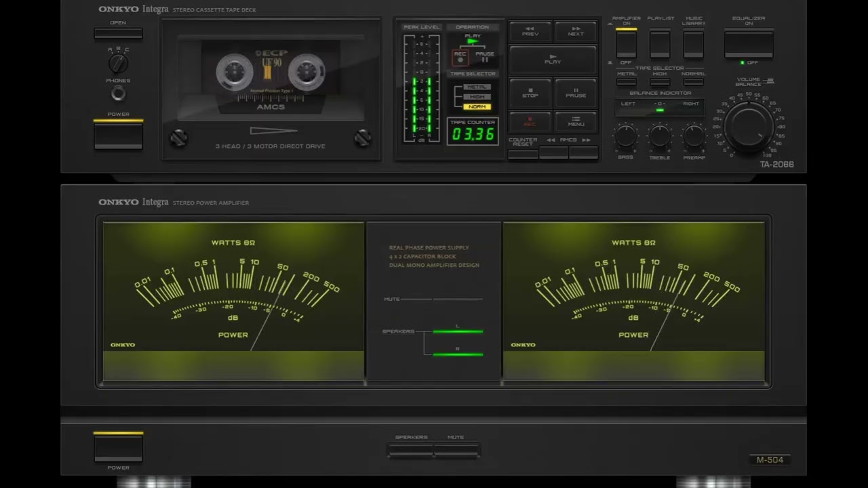The image size is (868, 488).
Task: Click the AMCS rewind button
Action: pyautogui.click(x=553, y=153)
